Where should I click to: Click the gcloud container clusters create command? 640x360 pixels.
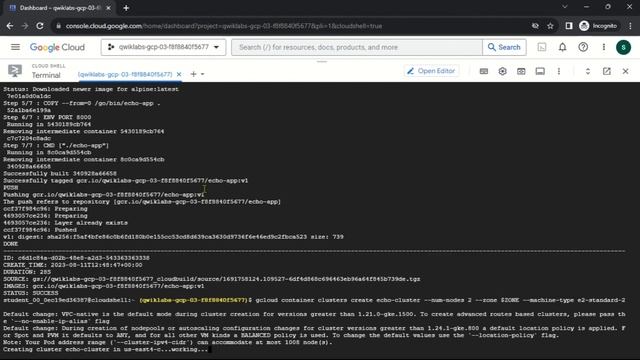point(440,300)
